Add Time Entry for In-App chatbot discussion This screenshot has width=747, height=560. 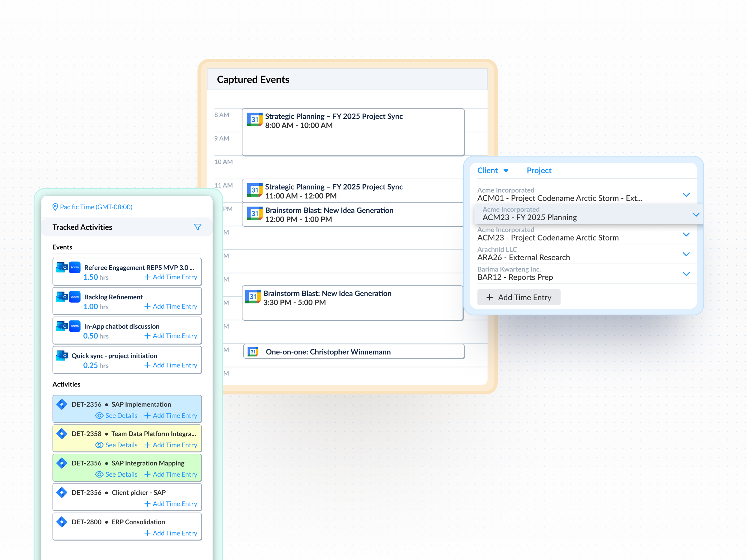pyautogui.click(x=171, y=336)
